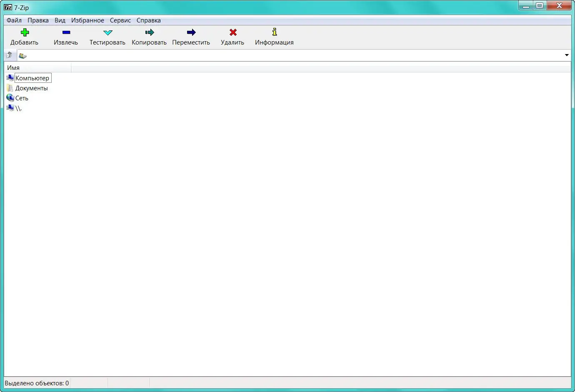
Task: Click the green plus Добавить icon
Action: click(25, 32)
